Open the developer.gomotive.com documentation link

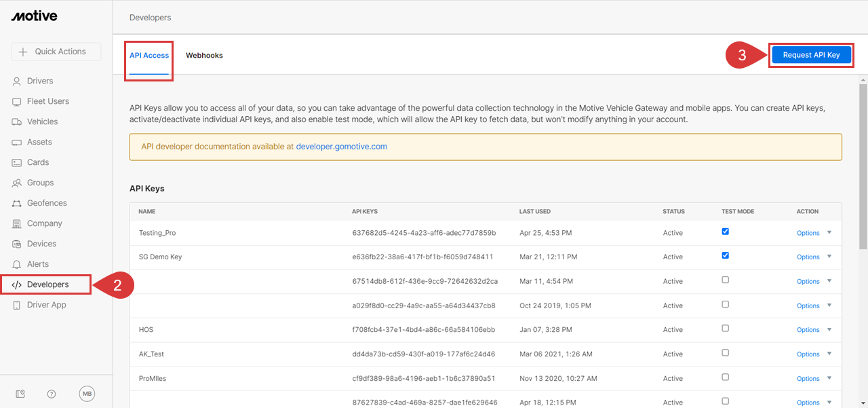[x=341, y=147]
